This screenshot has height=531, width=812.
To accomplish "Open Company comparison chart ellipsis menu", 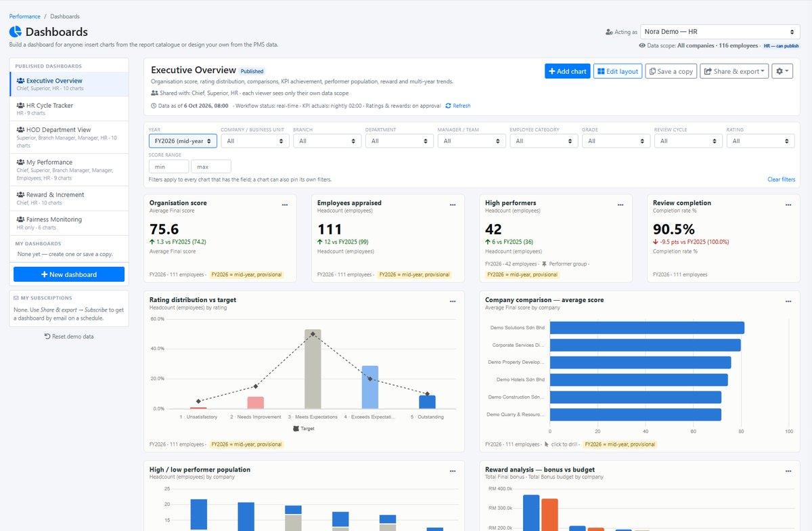I will (x=788, y=301).
